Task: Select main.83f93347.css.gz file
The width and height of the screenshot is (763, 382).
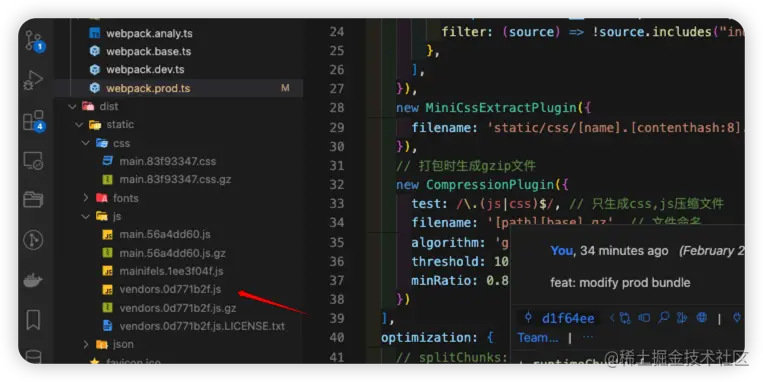Action: pos(175,180)
